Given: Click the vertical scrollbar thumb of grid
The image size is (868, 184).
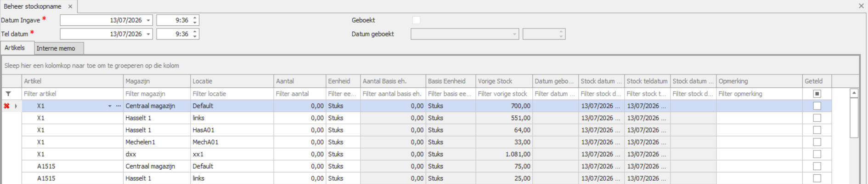Looking at the screenshot, I should [x=854, y=117].
